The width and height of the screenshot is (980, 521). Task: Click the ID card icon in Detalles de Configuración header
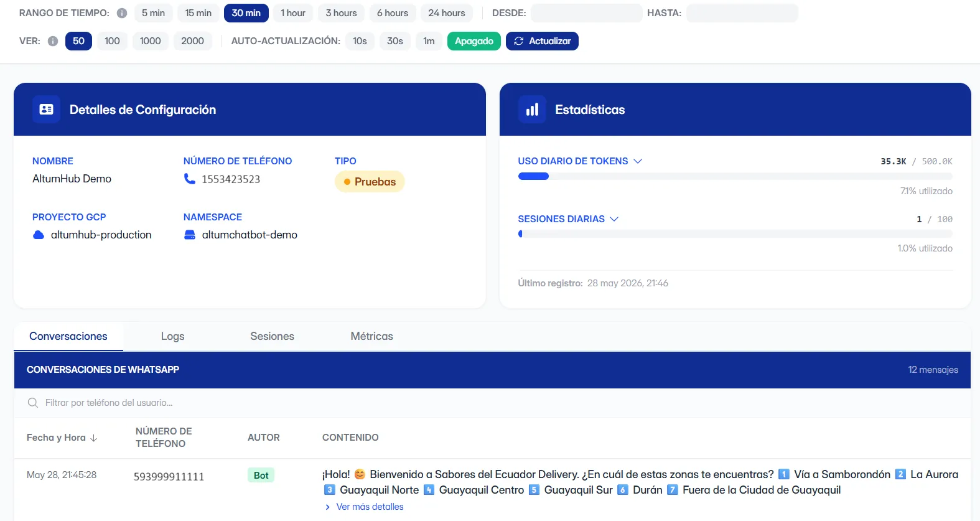pos(47,110)
